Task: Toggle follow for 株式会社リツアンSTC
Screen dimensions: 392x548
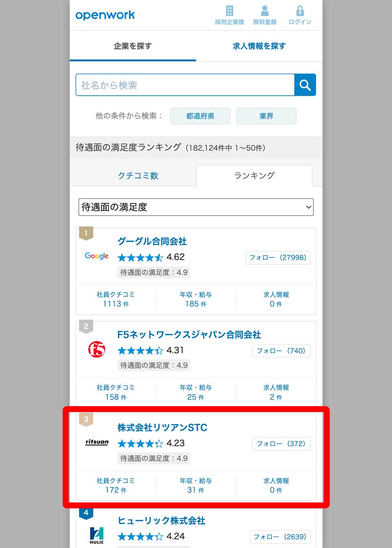Action: (281, 444)
